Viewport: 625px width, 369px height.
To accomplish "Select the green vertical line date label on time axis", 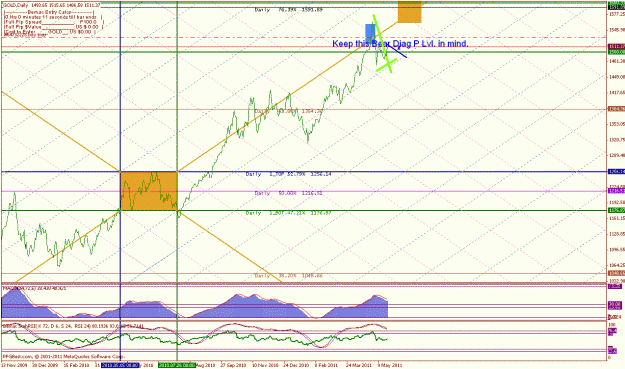I will [x=177, y=365].
